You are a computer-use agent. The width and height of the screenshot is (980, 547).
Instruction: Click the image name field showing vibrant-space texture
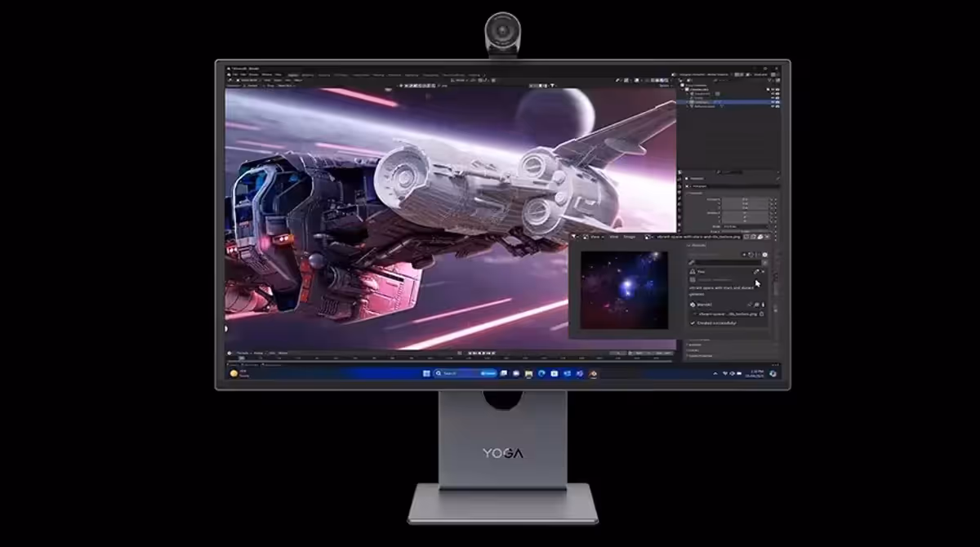pos(698,237)
